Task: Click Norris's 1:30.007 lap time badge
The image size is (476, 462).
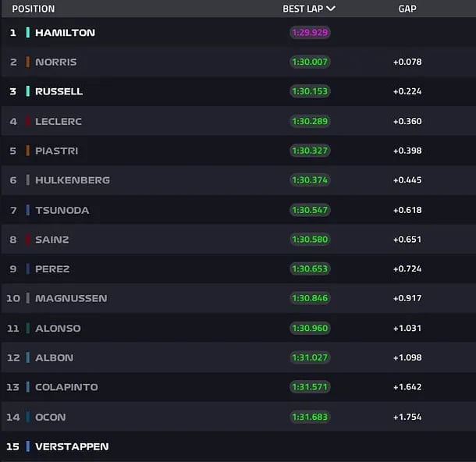Action: (310, 62)
